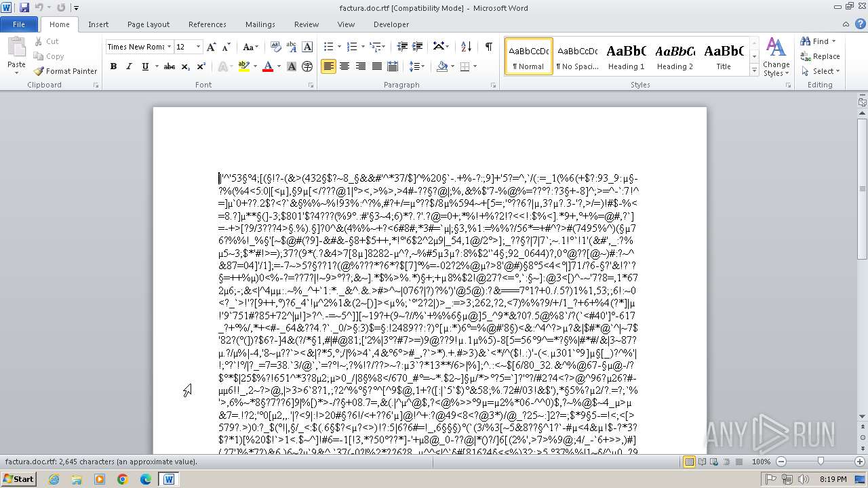Click the Text Effects icon
Image resolution: width=868 pixels, height=488 pixels.
click(222, 66)
